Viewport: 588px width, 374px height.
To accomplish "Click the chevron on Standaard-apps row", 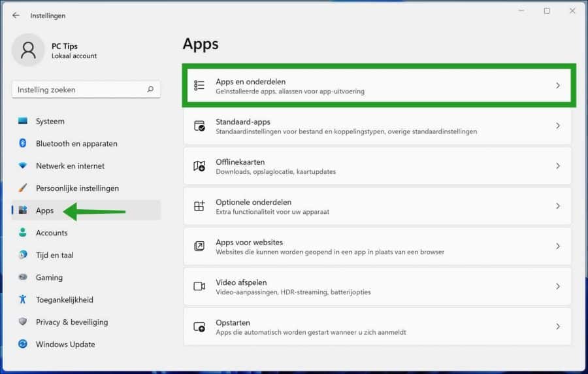I will coord(558,126).
